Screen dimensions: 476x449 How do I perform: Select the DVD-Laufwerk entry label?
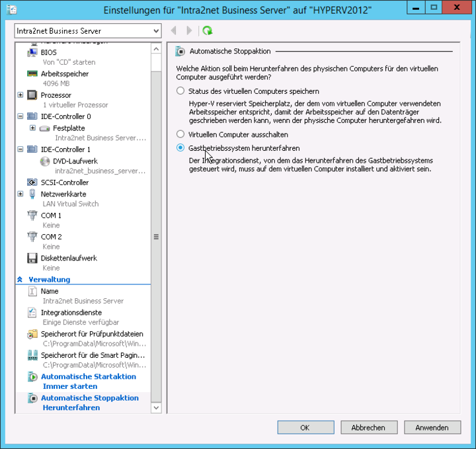coord(75,161)
